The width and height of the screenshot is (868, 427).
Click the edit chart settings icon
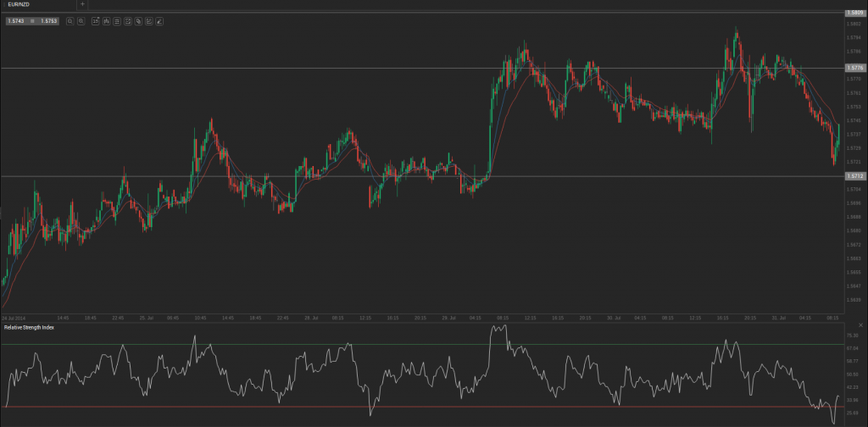point(148,20)
